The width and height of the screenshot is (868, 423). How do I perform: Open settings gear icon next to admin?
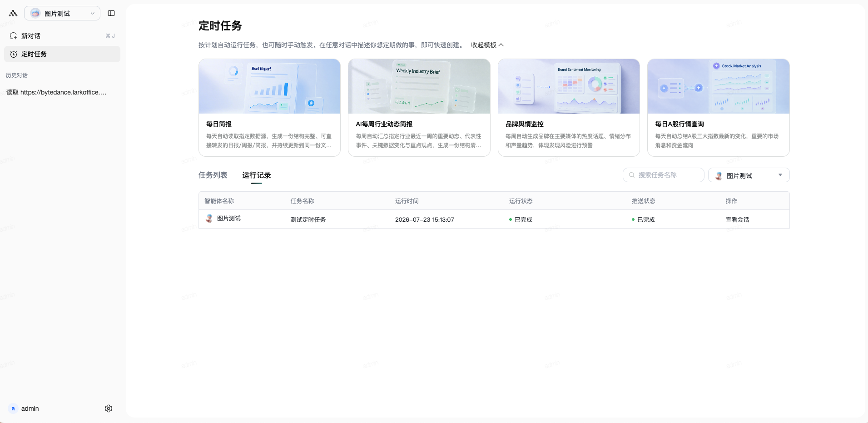109,408
